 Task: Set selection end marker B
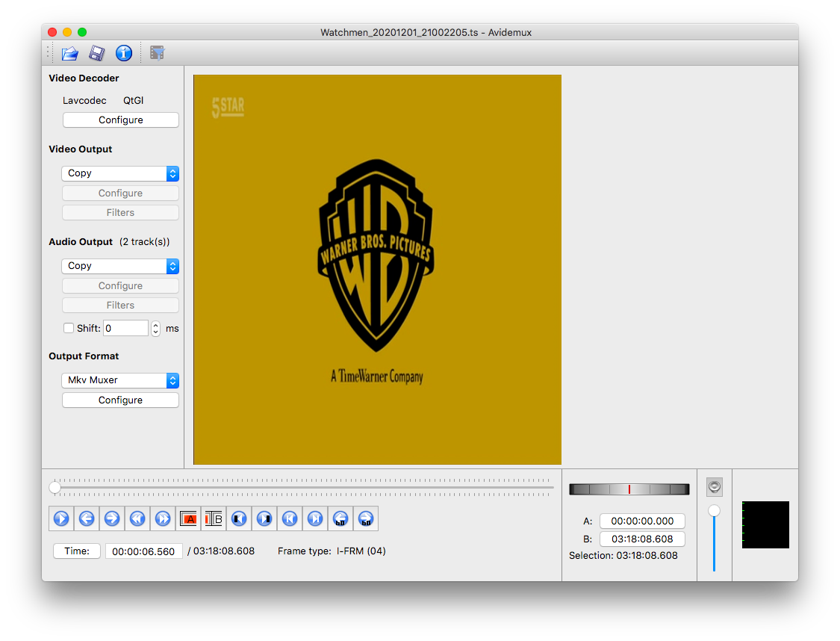(x=214, y=518)
